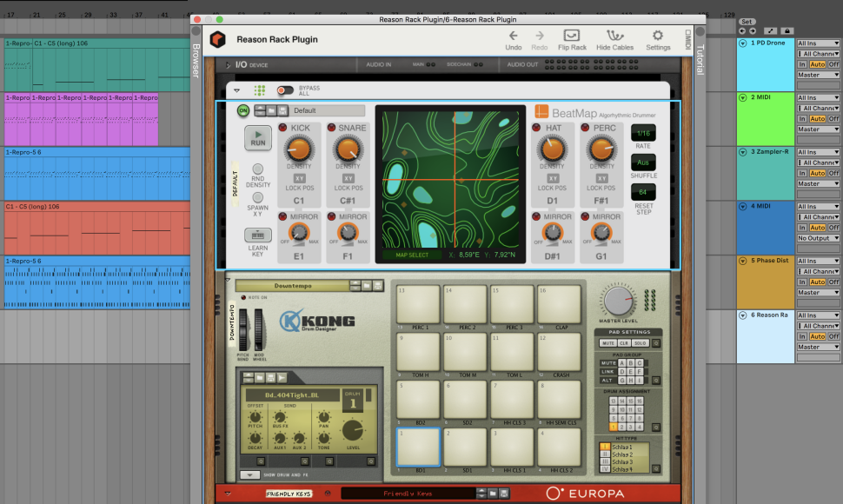
Task: Click the Hide Cables icon
Action: 614,35
